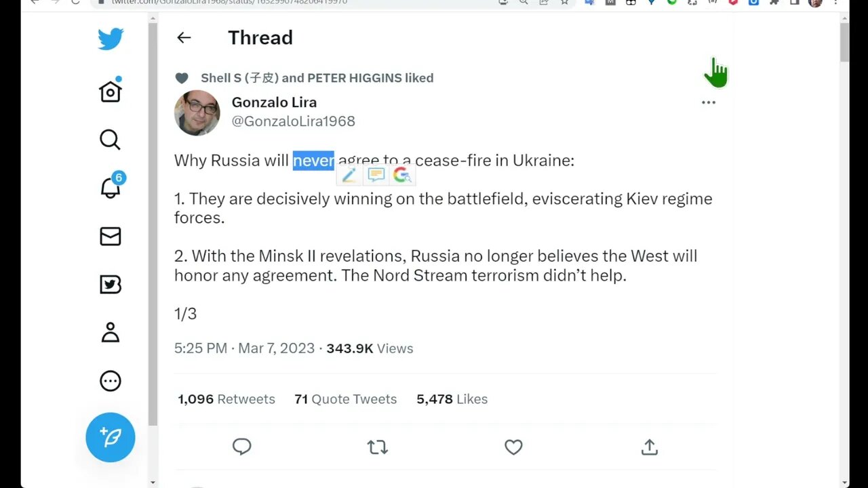Expand the sidebar More menu
Viewport: 868px width, 488px height.
click(111, 381)
